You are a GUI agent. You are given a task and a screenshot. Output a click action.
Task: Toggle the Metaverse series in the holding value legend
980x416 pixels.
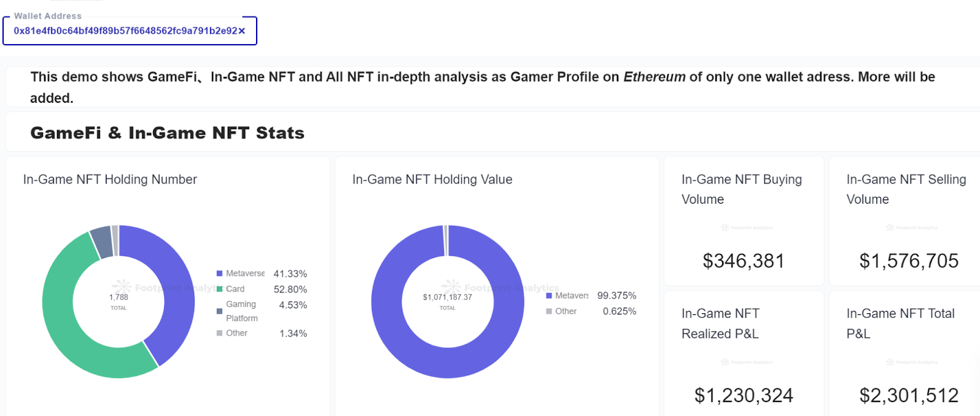pyautogui.click(x=548, y=295)
